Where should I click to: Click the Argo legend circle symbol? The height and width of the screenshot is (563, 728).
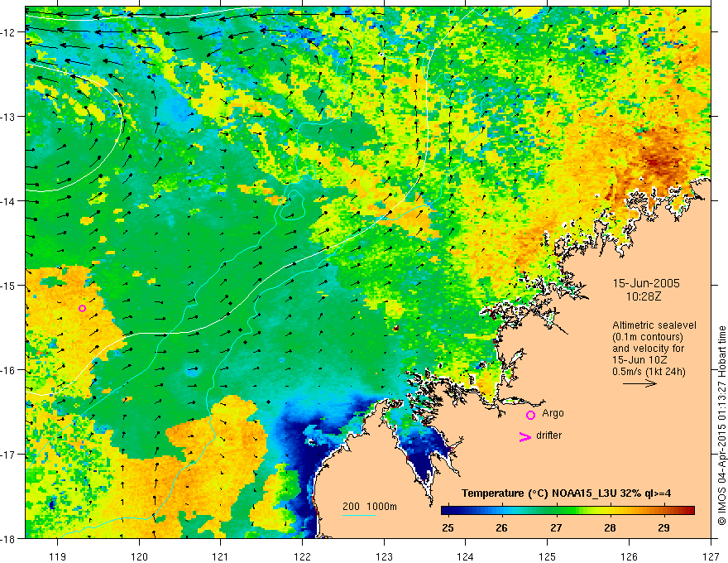pos(530,415)
